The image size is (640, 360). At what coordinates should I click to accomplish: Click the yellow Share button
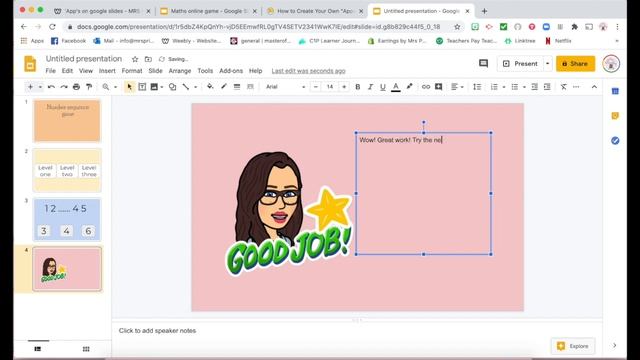tap(576, 64)
